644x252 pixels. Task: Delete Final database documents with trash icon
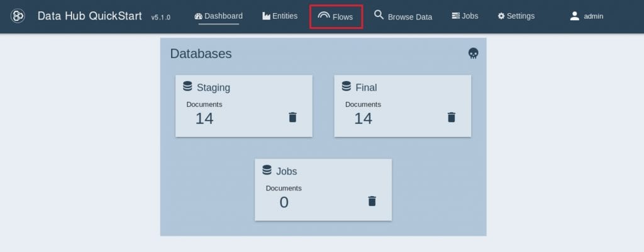point(451,117)
